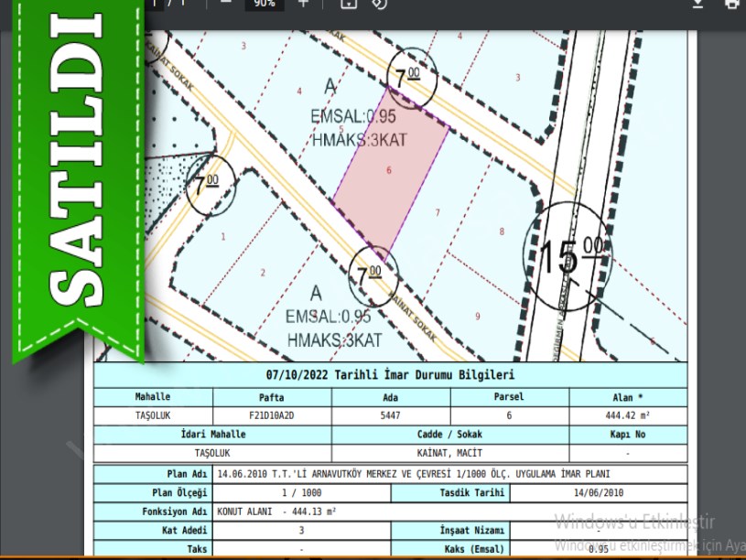This screenshot has width=746, height=560.
Task: Click parcel number 8 on the map
Action: [501, 232]
